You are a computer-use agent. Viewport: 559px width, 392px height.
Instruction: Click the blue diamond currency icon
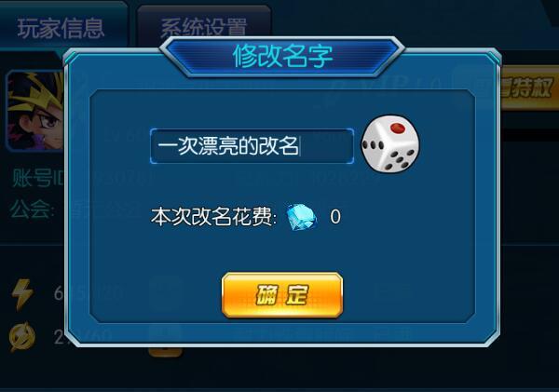(302, 217)
